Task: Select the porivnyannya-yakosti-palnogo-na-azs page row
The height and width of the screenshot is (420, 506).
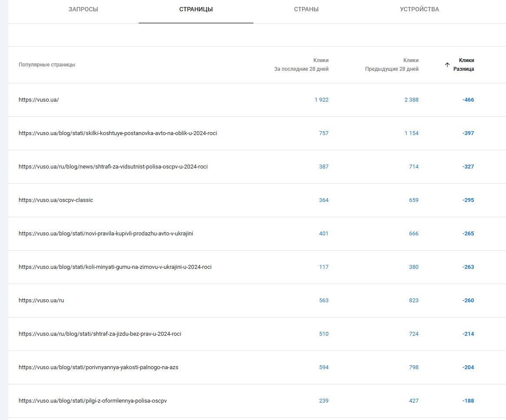Action: pyautogui.click(x=98, y=367)
